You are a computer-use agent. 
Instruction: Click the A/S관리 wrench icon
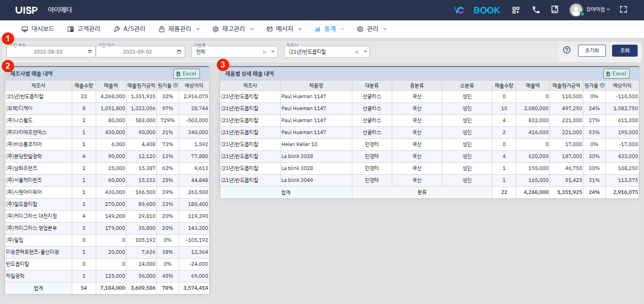pyautogui.click(x=117, y=29)
